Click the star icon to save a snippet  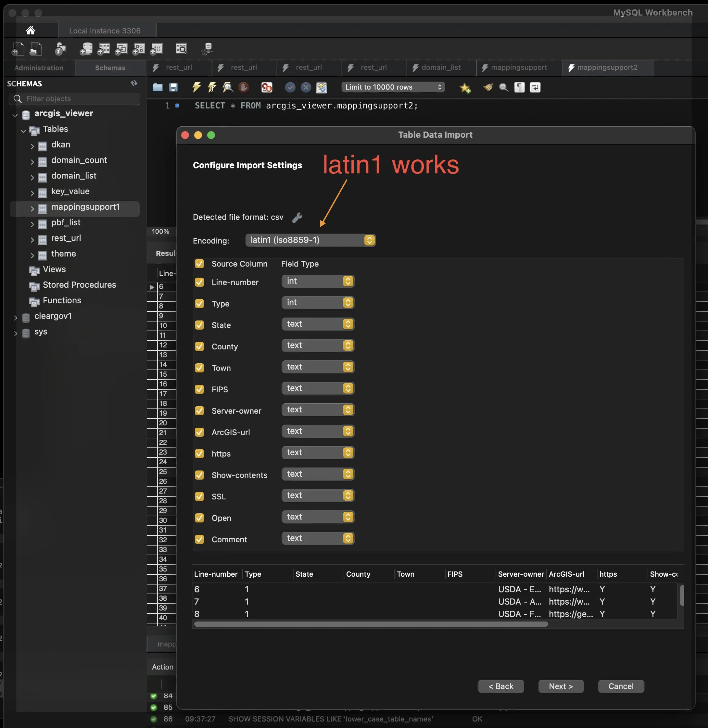[x=465, y=88]
